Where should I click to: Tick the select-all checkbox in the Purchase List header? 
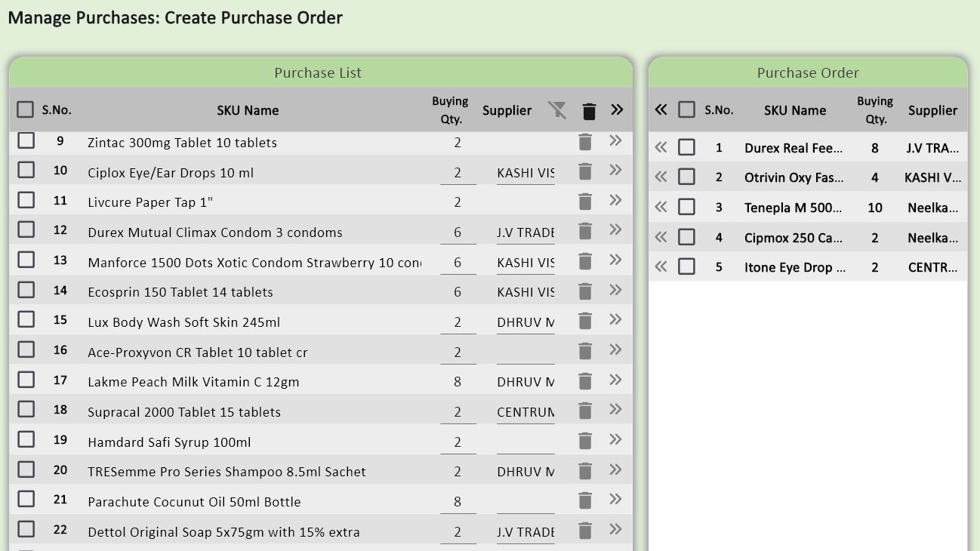pyautogui.click(x=26, y=109)
